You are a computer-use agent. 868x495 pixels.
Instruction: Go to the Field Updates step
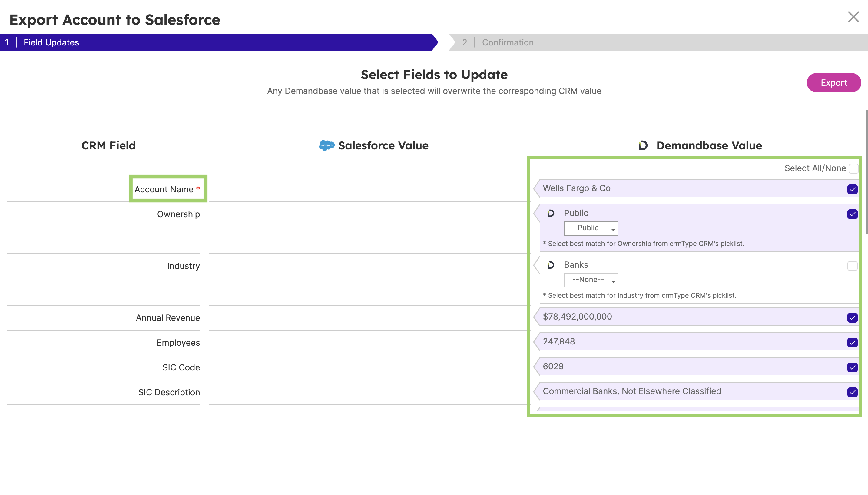pos(51,42)
